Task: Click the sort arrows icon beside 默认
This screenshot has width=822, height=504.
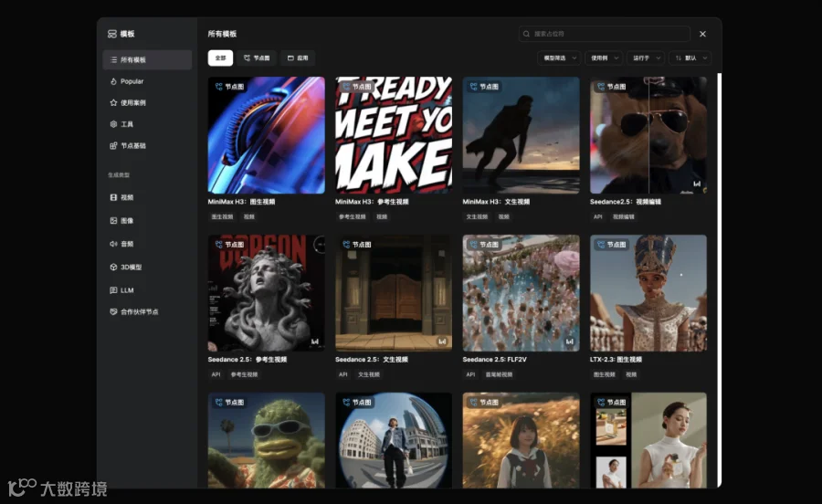Action: tap(679, 58)
